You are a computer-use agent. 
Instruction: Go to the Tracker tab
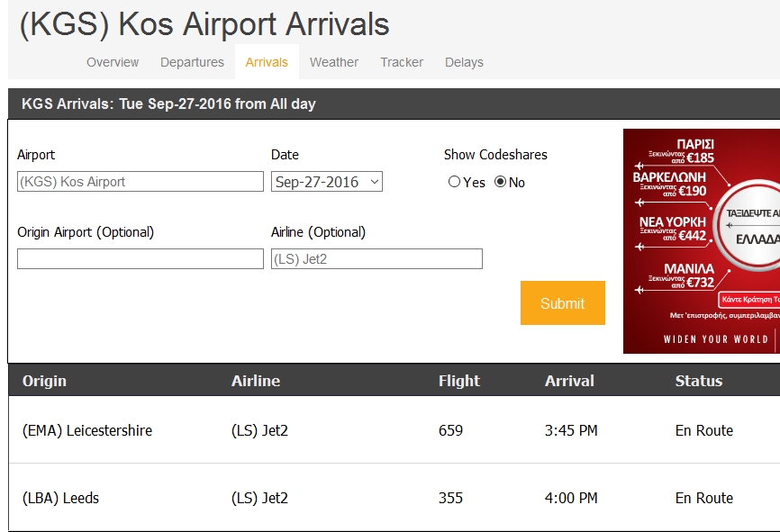(402, 62)
